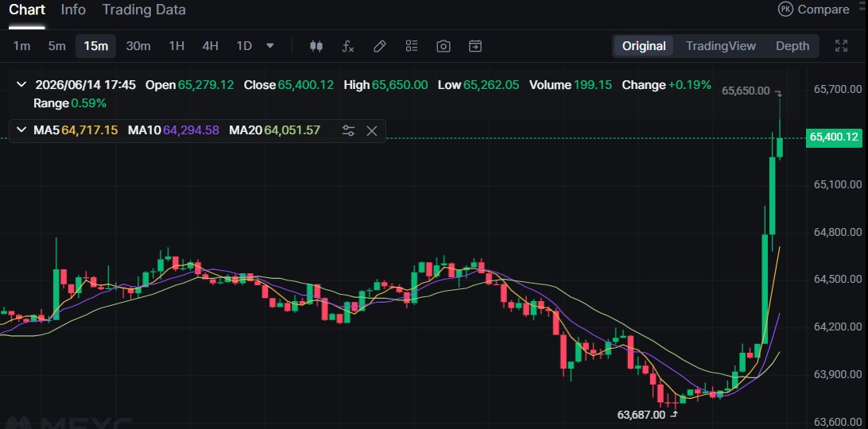Viewport: 868px width, 429px height.
Task: Click the MA10 value 64,294.58
Action: click(x=191, y=130)
